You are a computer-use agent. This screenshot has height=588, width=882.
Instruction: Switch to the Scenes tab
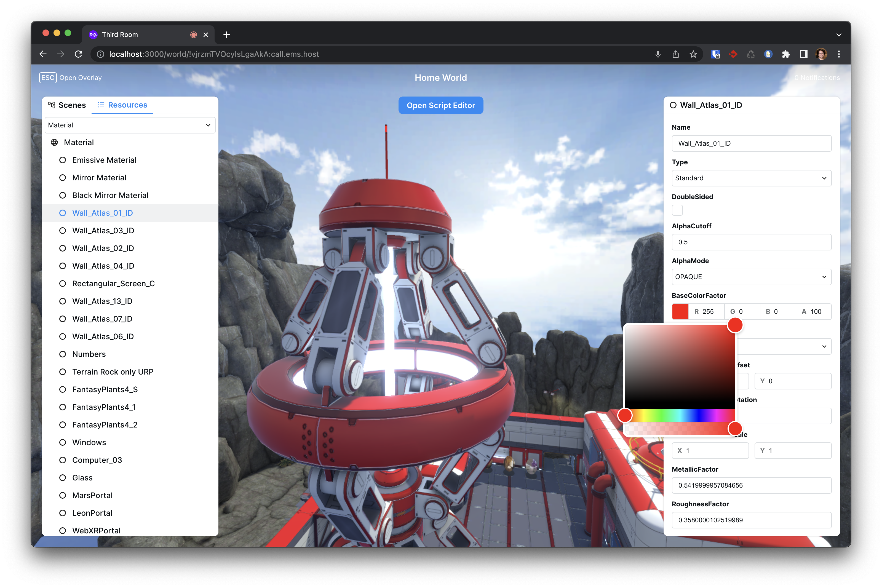(67, 105)
